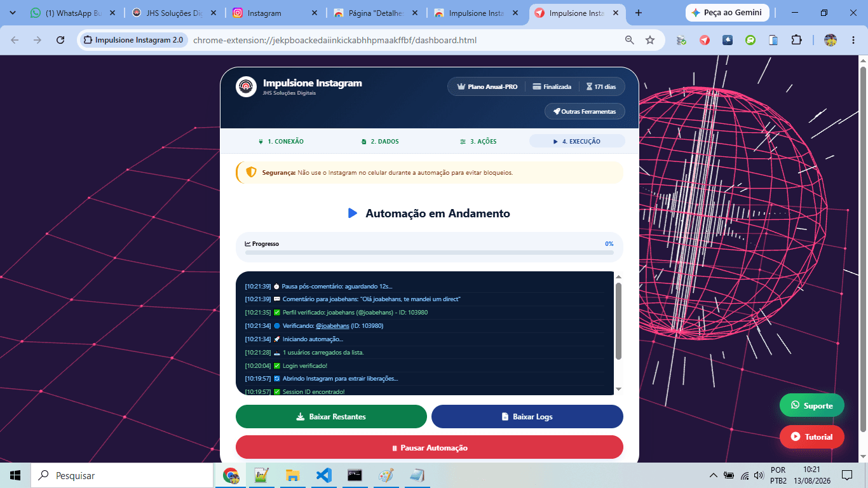Click the 171 dias hourglass badge

pos(600,86)
